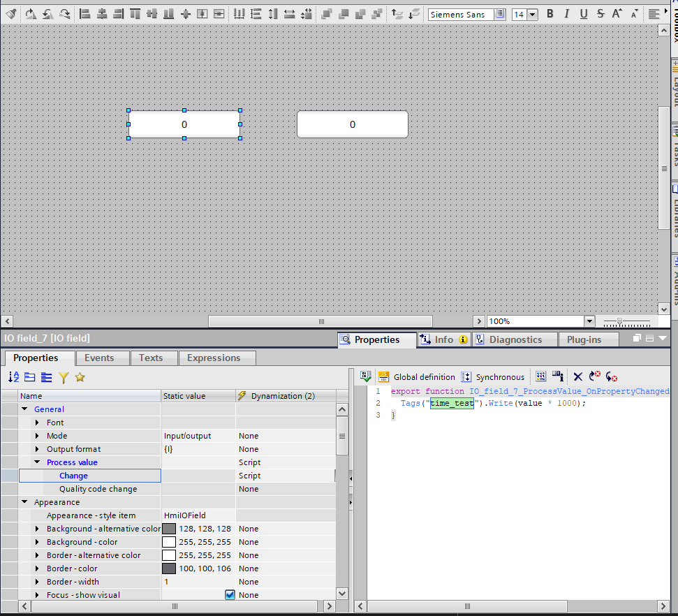Click the underline formatting icon
The image size is (678, 616).
(582, 14)
